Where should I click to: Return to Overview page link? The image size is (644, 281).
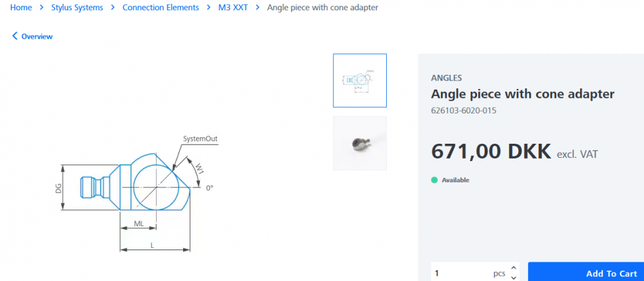click(37, 37)
